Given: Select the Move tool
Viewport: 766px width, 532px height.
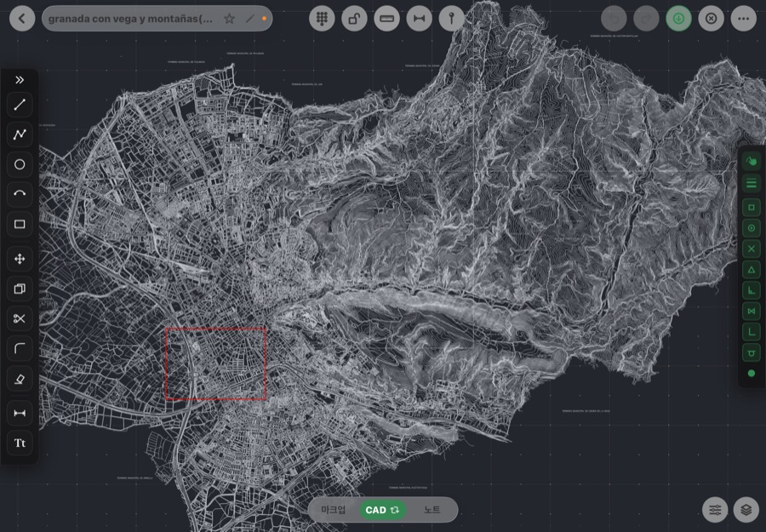Looking at the screenshot, I should tap(20, 259).
